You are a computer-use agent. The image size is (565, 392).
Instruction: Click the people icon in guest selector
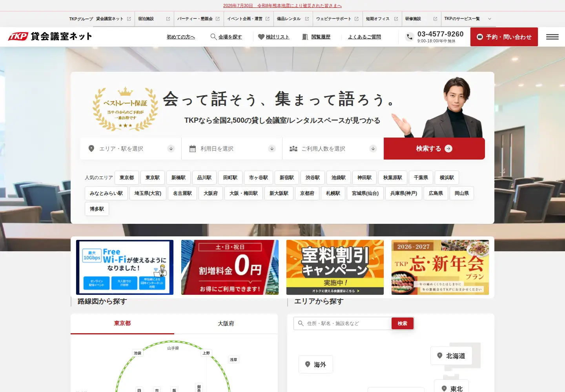(293, 149)
